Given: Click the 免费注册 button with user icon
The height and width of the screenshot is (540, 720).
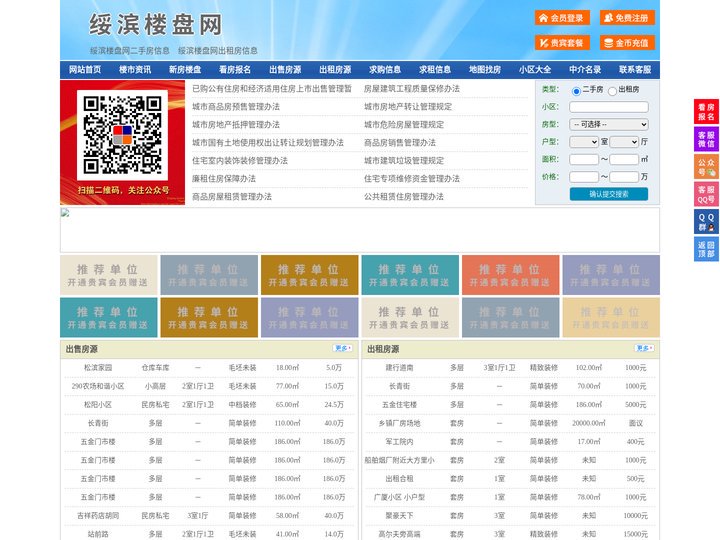Looking at the screenshot, I should [x=627, y=18].
